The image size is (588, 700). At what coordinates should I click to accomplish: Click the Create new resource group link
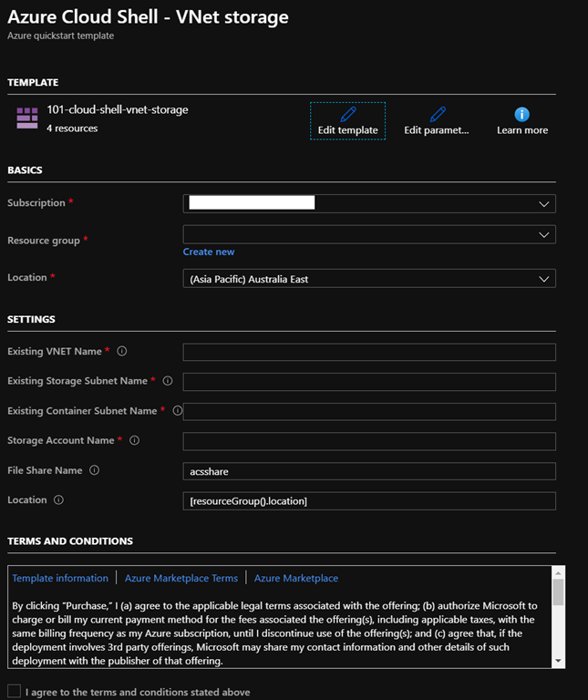click(209, 252)
